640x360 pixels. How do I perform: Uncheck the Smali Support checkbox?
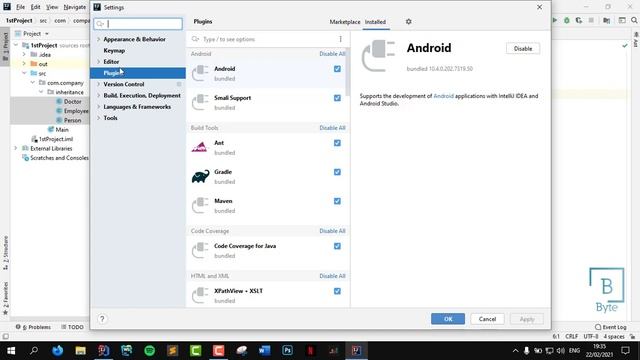point(337,98)
